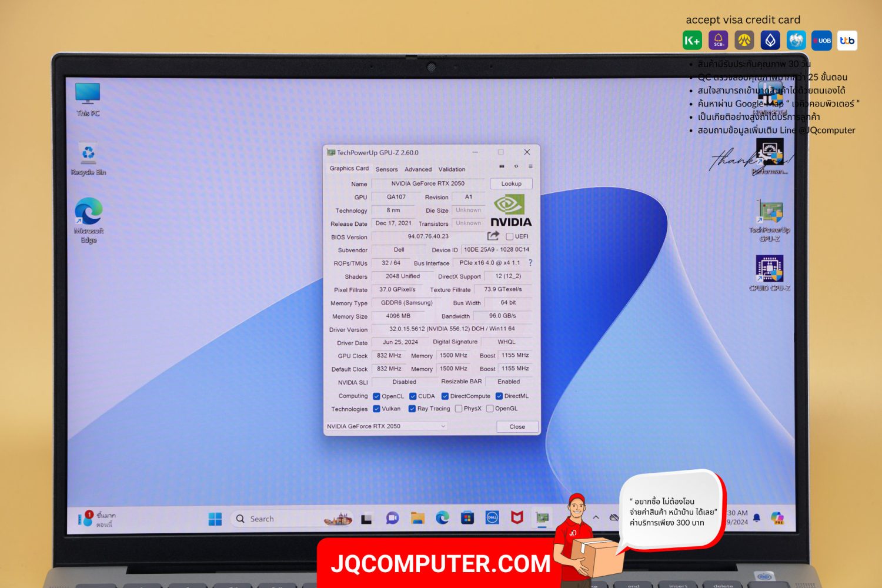Screen dimensions: 882x588
Task: Click the BIOS Version value 94.07.76.40.23
Action: pyautogui.click(x=428, y=236)
